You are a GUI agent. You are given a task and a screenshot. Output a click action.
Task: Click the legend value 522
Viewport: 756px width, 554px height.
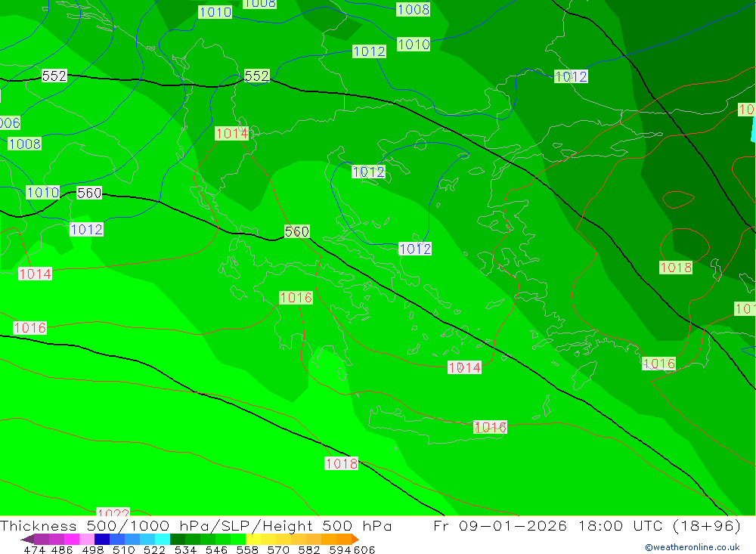154,549
